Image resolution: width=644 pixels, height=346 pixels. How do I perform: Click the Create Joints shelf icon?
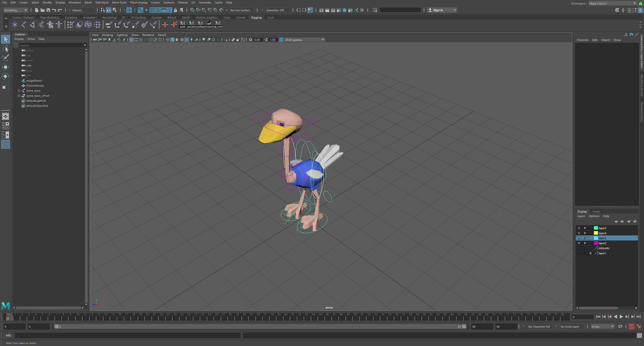23,25
